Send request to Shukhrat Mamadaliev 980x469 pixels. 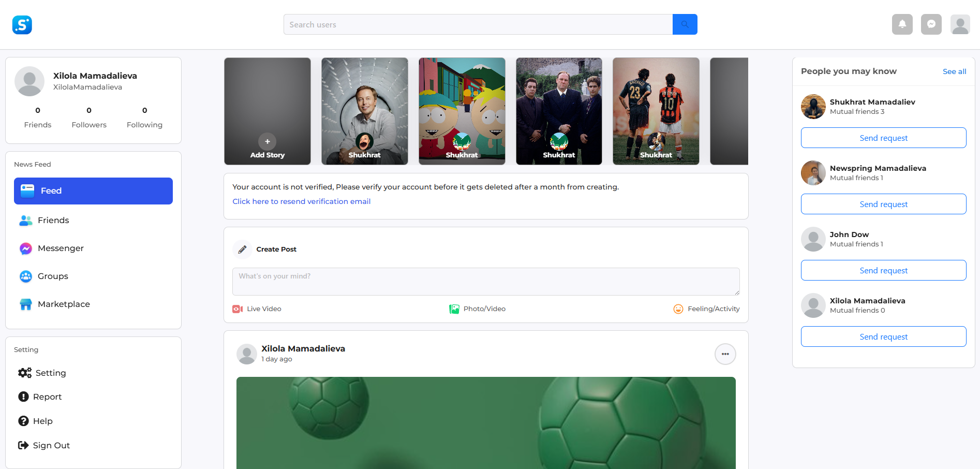point(883,138)
